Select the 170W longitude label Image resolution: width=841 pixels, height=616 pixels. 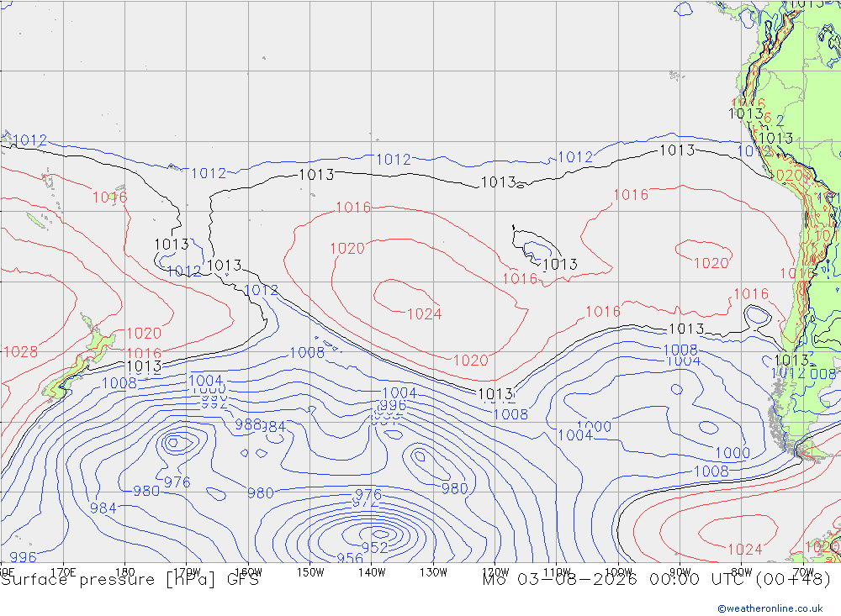(188, 572)
